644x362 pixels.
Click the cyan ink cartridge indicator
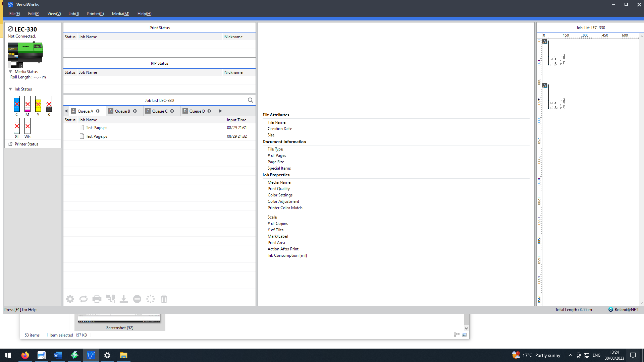pyautogui.click(x=17, y=104)
